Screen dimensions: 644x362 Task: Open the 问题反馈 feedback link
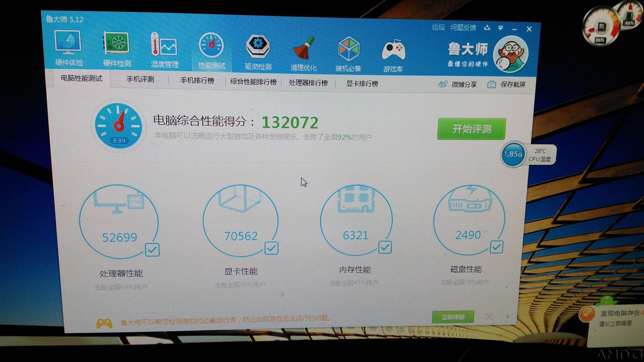click(463, 28)
